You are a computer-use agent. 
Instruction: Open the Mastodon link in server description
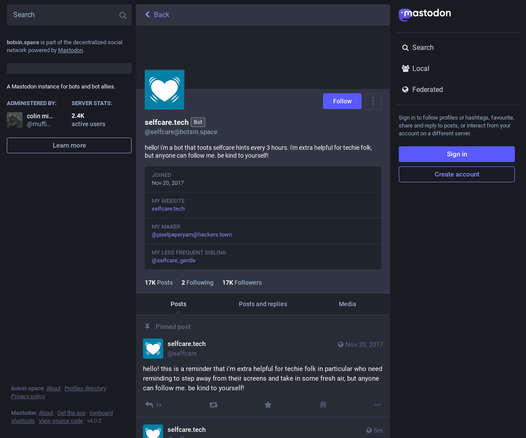click(70, 50)
